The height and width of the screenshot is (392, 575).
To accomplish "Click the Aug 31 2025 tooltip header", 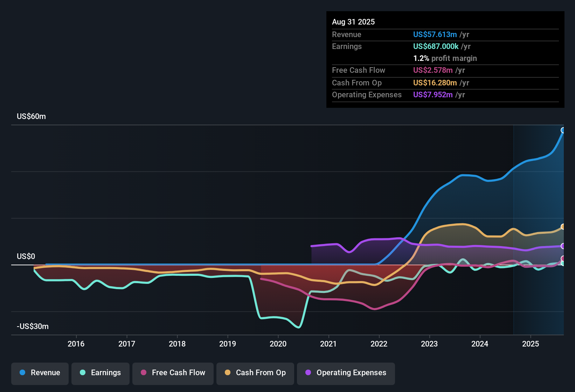I will (x=353, y=22).
